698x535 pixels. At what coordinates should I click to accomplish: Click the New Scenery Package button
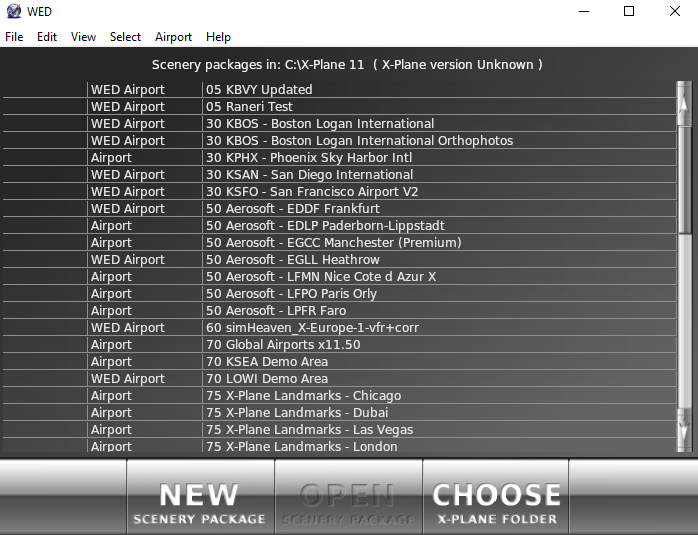point(200,497)
